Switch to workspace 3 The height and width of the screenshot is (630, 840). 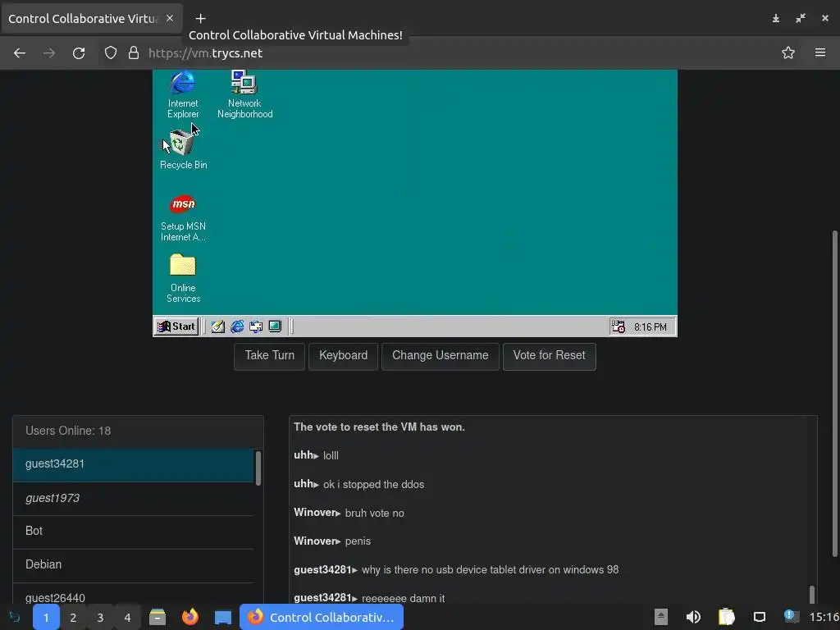click(x=100, y=617)
